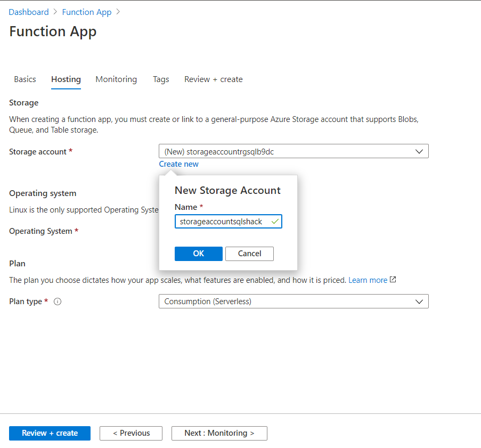Switch to the Basics tab
The image size is (481, 448).
[25, 79]
